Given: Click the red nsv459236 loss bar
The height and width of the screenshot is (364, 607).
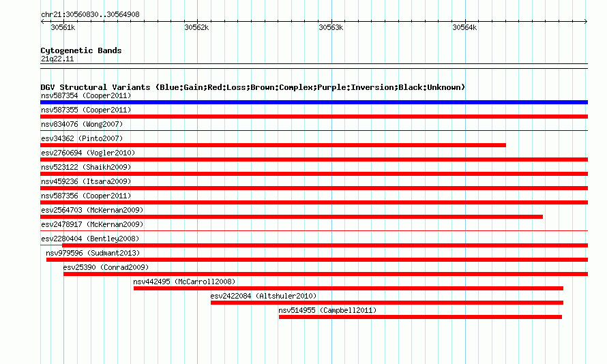Looking at the screenshot, I should 314,188.
